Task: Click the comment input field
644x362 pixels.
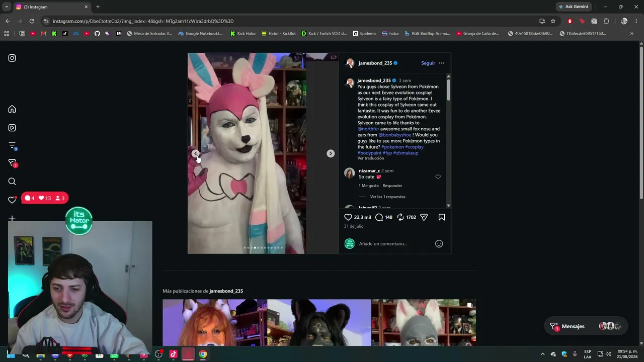Action: tap(395, 244)
